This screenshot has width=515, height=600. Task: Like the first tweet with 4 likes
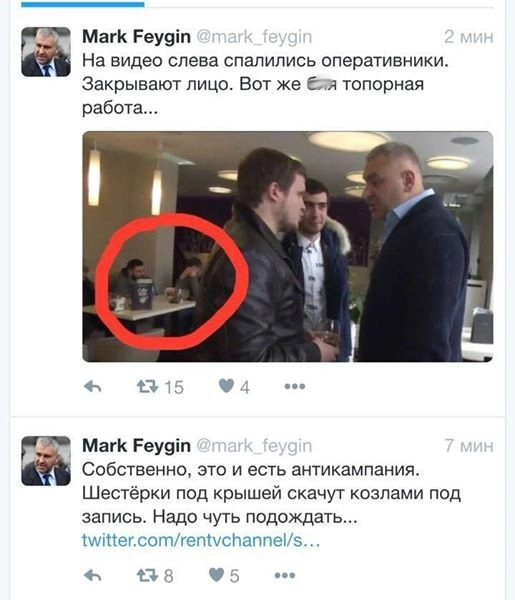click(x=226, y=386)
